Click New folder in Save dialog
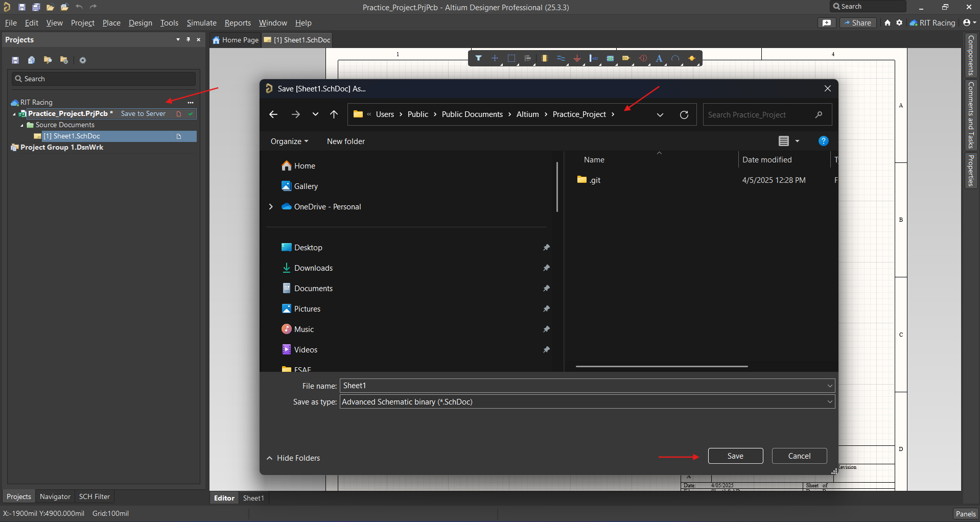 coord(346,141)
